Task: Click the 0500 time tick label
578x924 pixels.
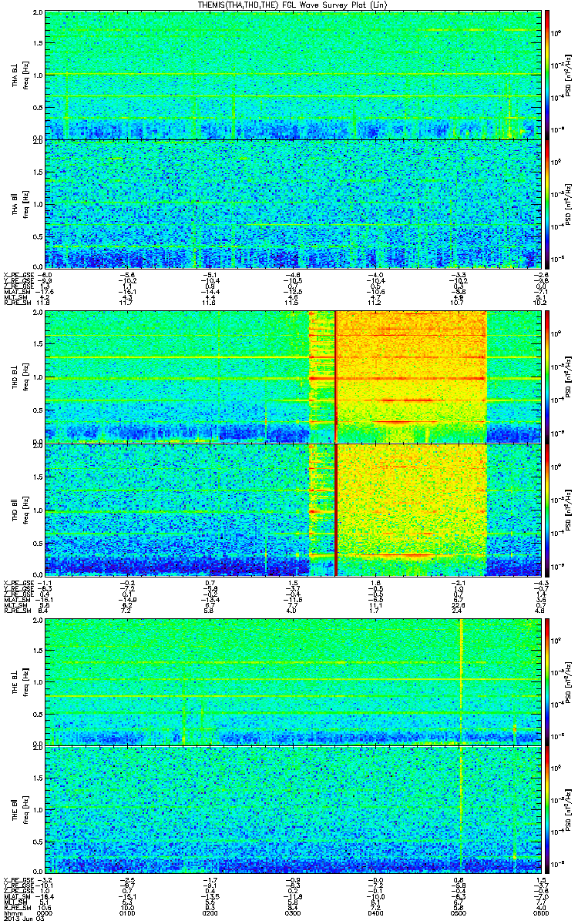Action: click(458, 914)
